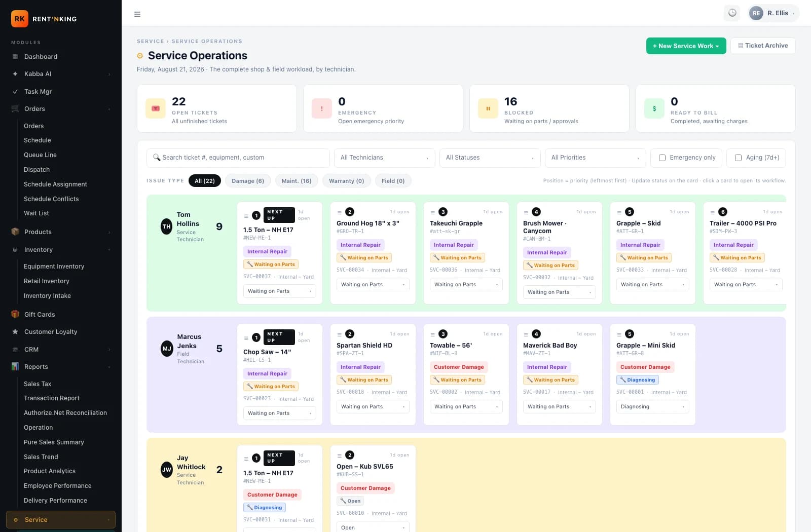Click the Kabba AI sparkle icon

pyautogui.click(x=15, y=74)
